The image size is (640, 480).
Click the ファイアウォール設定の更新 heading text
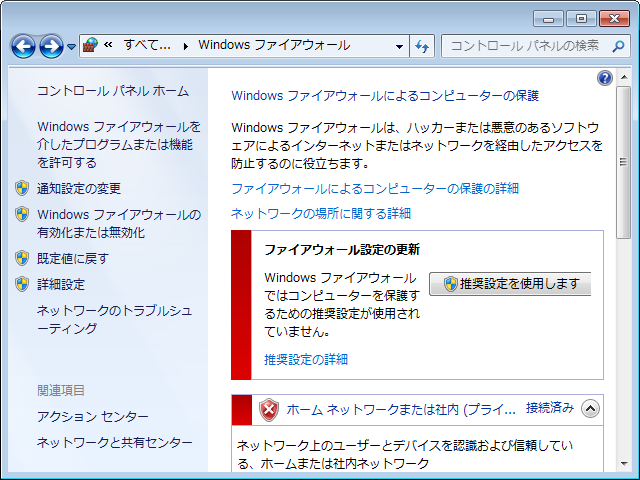[342, 249]
